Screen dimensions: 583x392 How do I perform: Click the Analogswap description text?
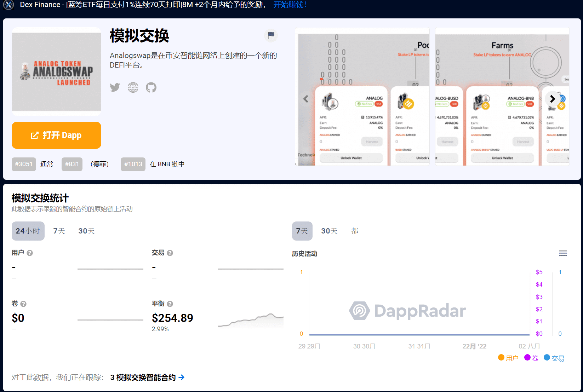pos(193,60)
